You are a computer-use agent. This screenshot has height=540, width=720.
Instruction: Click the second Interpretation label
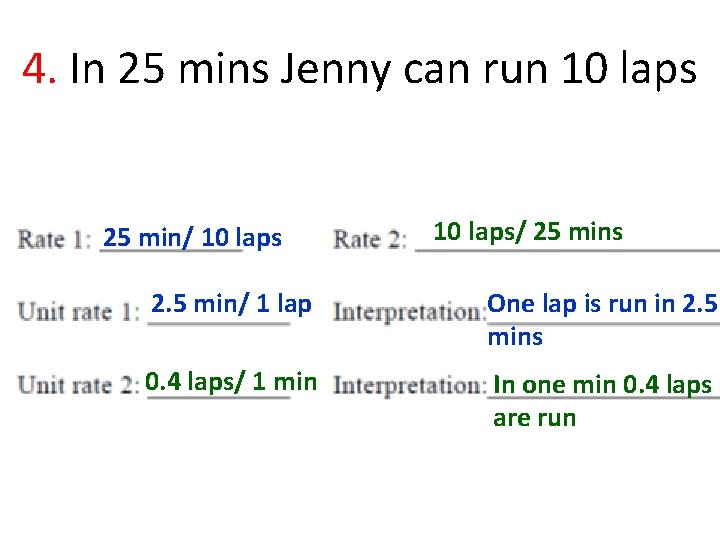(x=410, y=385)
